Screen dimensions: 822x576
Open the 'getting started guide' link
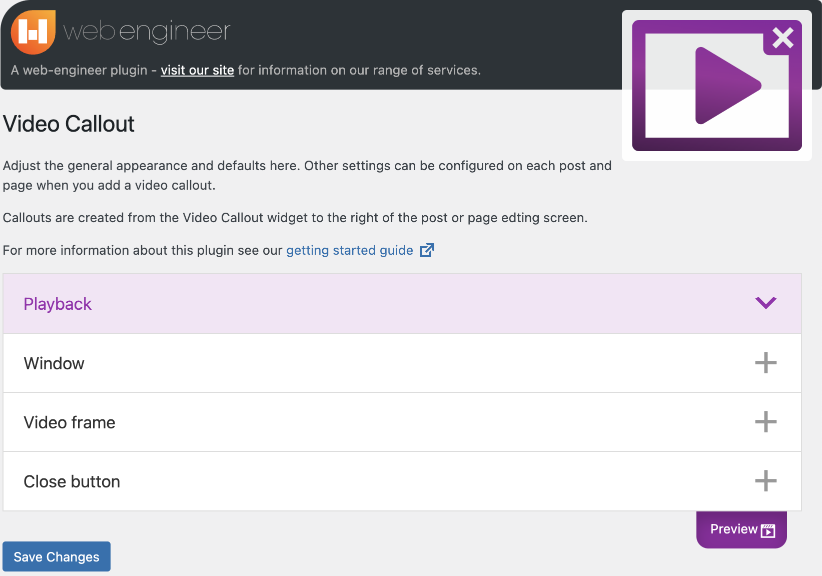tap(349, 250)
